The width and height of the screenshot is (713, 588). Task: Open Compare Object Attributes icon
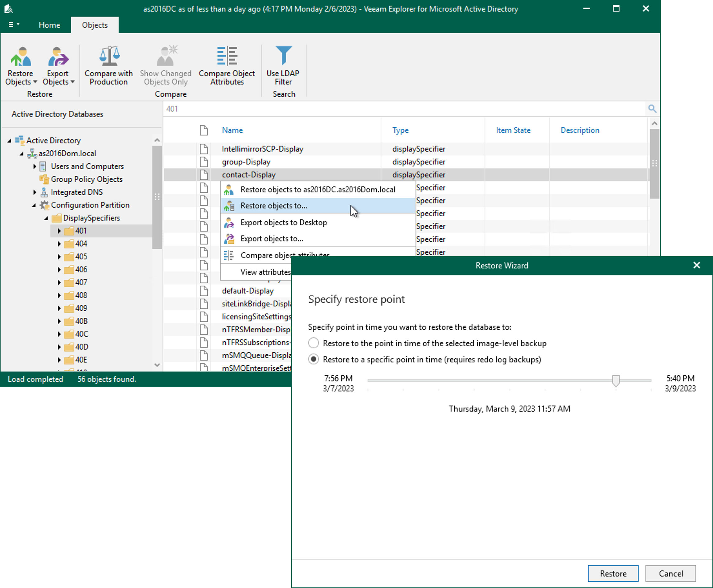(x=227, y=56)
